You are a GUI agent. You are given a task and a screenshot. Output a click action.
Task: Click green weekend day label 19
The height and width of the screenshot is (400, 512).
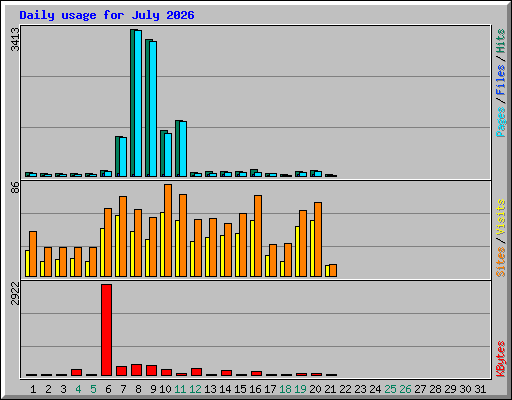[300, 389]
